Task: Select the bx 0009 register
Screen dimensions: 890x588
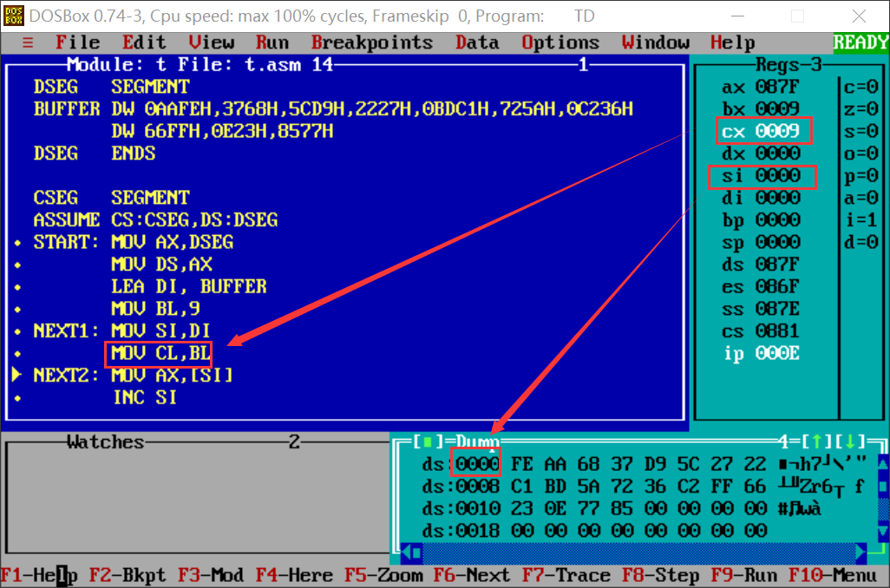Action: (761, 109)
